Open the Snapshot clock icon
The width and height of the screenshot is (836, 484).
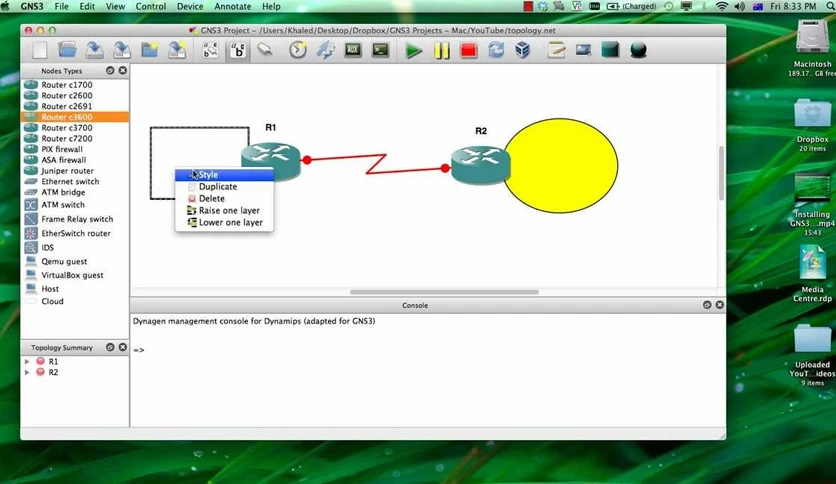298,50
